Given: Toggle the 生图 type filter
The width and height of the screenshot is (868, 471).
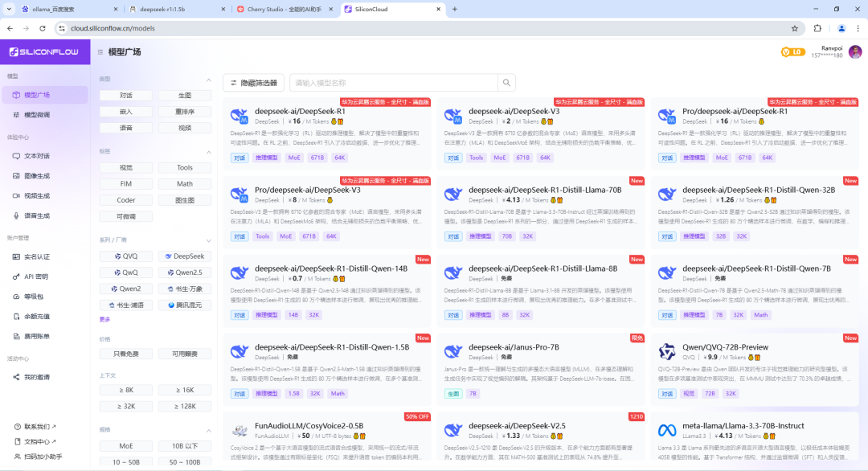Looking at the screenshot, I should coord(185,96).
